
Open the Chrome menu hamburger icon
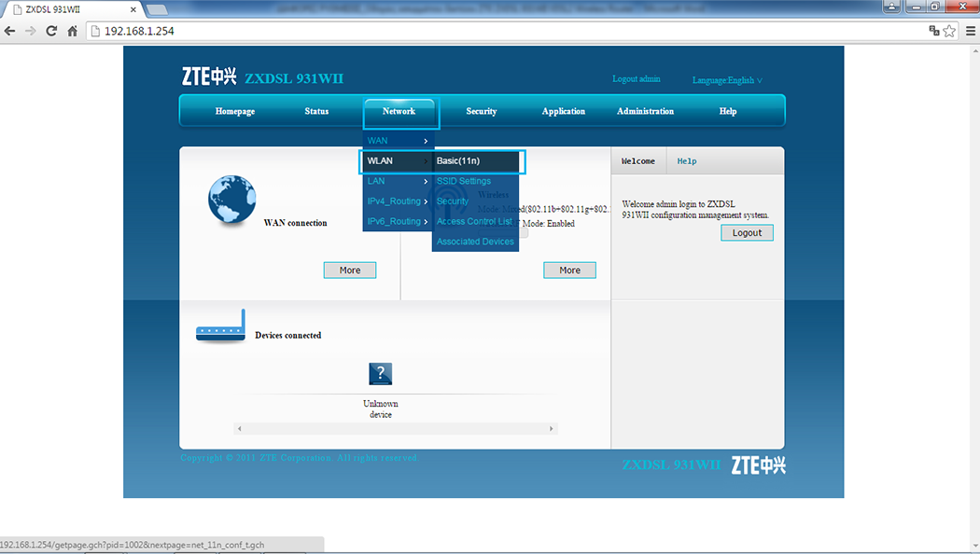(x=970, y=31)
